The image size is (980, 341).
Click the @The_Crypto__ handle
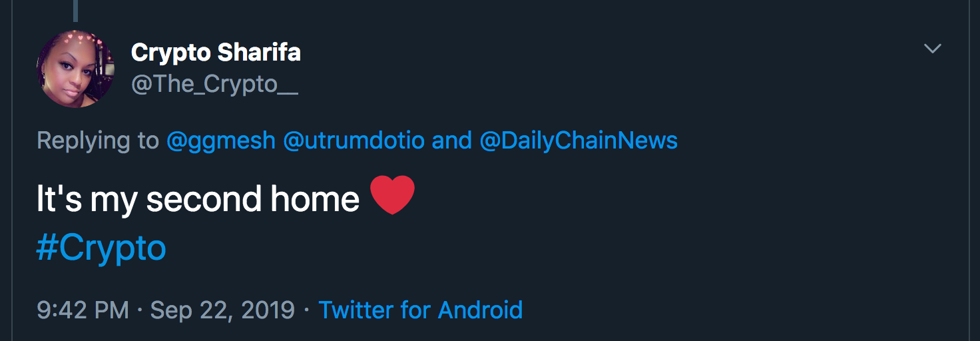(214, 85)
